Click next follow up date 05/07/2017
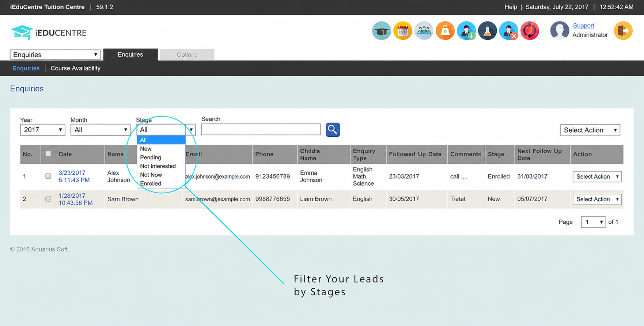This screenshot has height=326, width=644. point(532,199)
